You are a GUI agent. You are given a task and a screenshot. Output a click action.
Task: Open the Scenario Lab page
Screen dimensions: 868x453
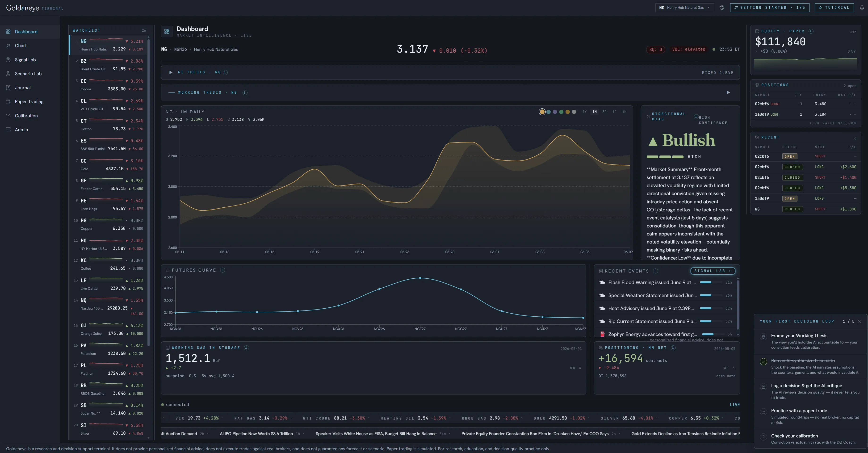[x=30, y=73]
